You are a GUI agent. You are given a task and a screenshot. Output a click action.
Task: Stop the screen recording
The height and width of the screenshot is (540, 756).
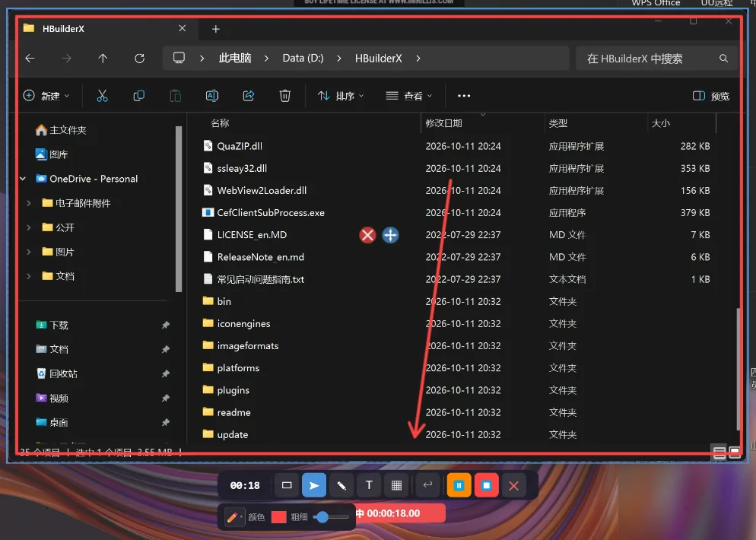point(486,485)
